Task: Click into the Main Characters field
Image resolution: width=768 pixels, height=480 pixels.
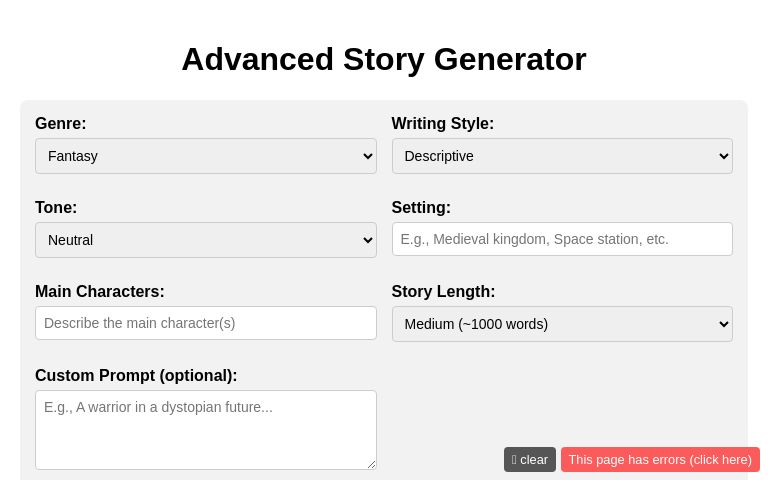Action: pyautogui.click(x=205, y=323)
